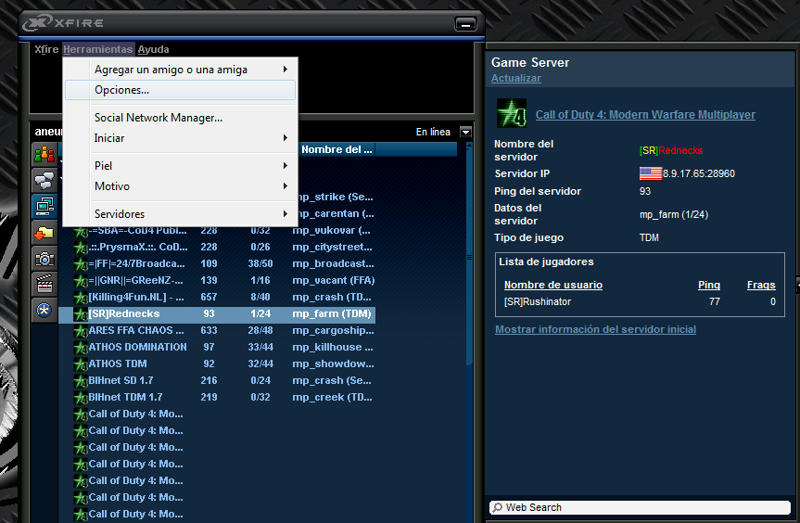Image resolution: width=800 pixels, height=523 pixels.
Task: Expand the Motivo submenu
Action: click(180, 186)
